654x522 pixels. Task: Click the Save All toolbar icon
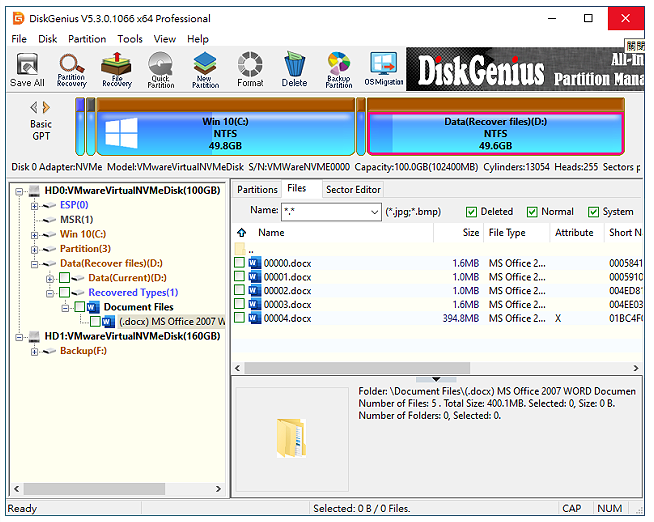click(27, 70)
